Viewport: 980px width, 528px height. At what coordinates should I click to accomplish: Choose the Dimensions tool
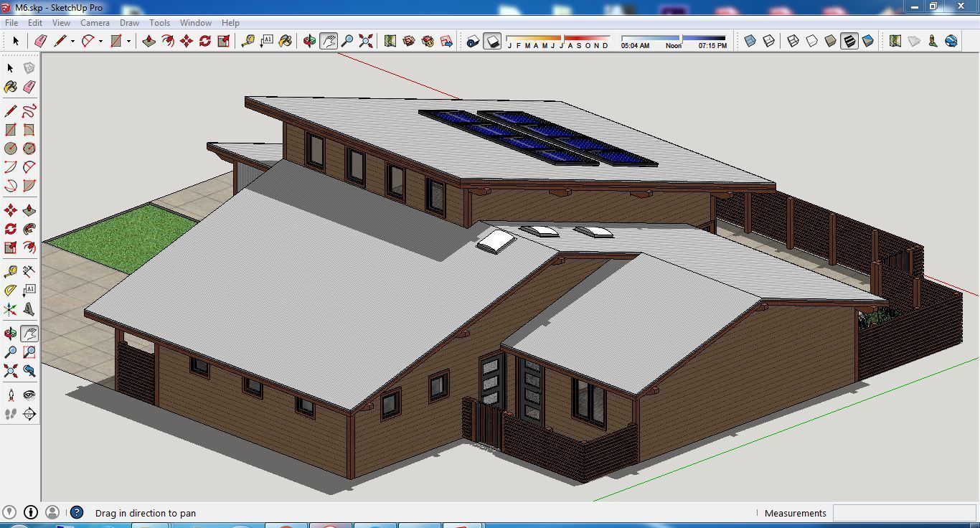(x=29, y=272)
